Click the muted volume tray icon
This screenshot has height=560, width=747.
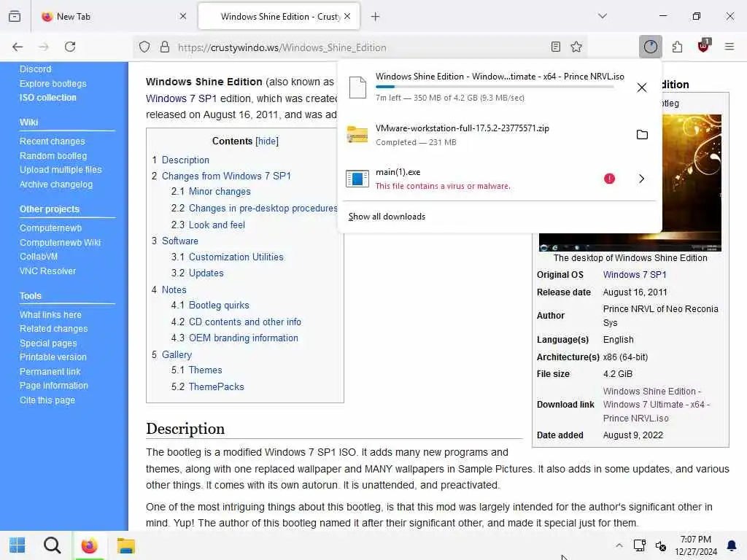click(660, 545)
